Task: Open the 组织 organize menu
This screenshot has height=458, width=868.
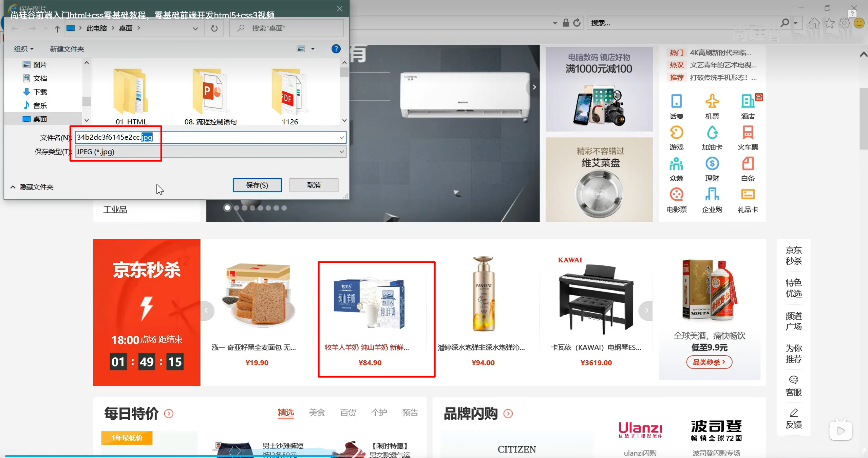Action: [x=24, y=49]
